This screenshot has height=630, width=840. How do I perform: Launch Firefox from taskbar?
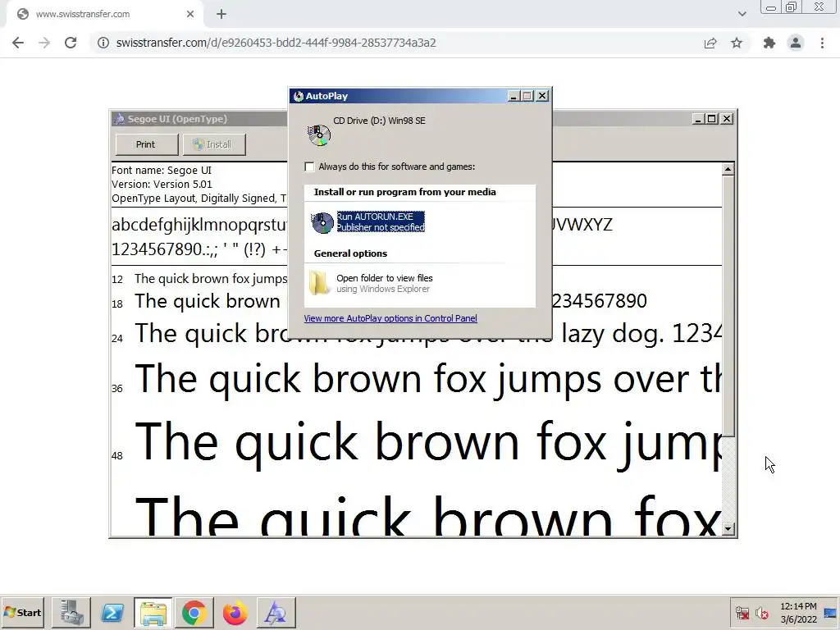coord(235,612)
